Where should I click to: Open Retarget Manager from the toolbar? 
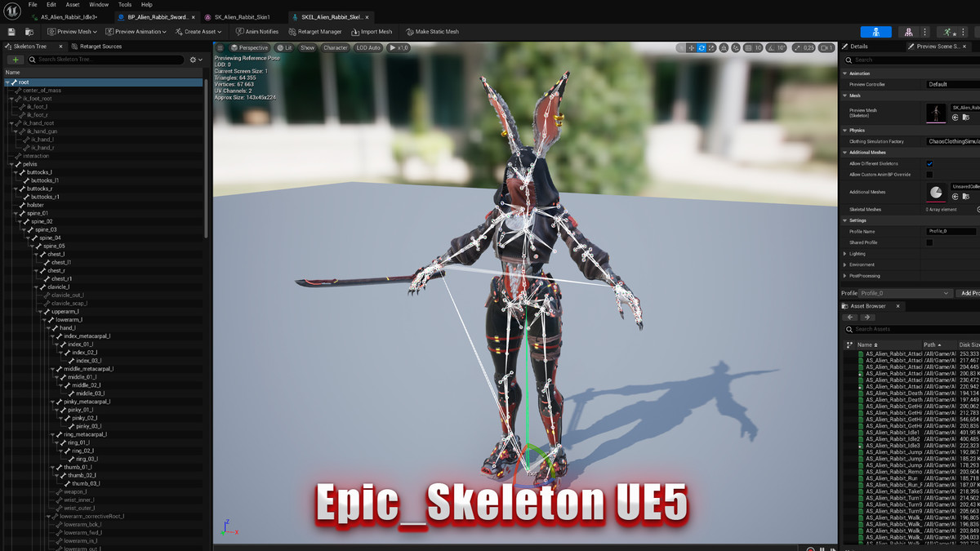tap(314, 32)
